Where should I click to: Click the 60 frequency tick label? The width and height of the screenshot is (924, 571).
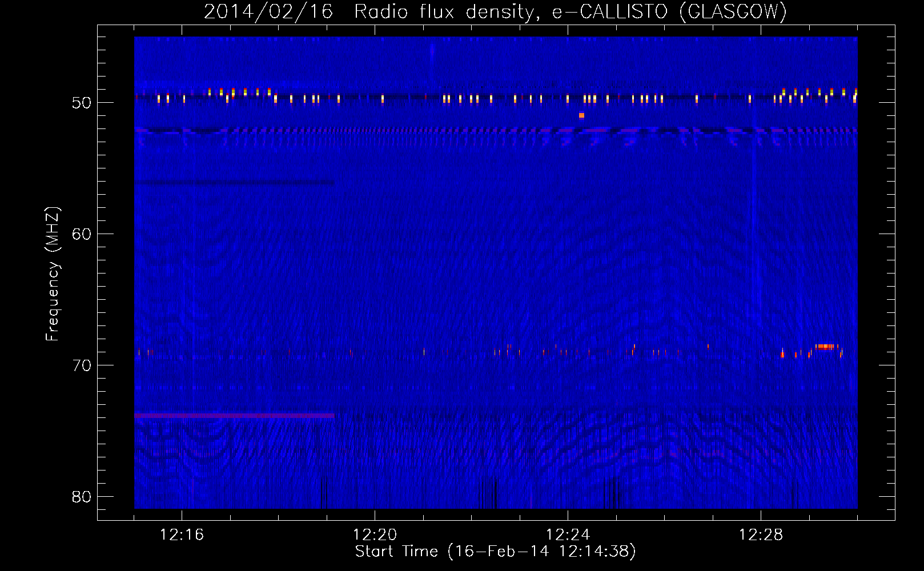[82, 234]
